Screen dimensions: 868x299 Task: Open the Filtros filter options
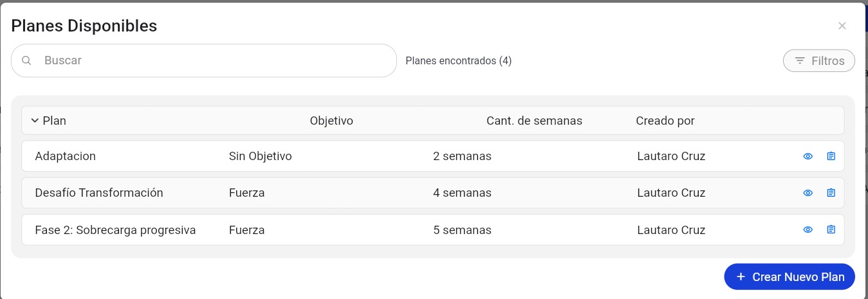tap(818, 61)
